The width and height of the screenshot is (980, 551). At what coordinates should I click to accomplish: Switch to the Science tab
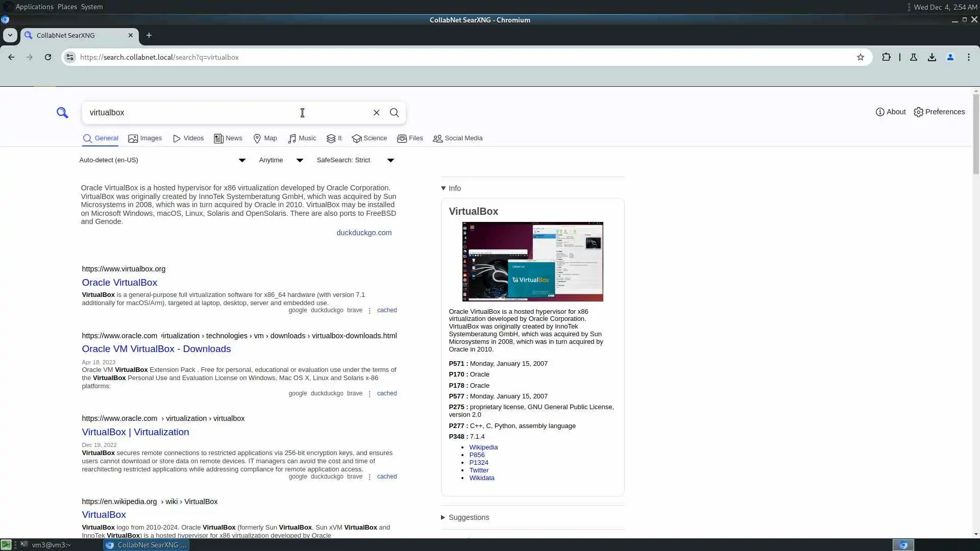[x=370, y=138]
